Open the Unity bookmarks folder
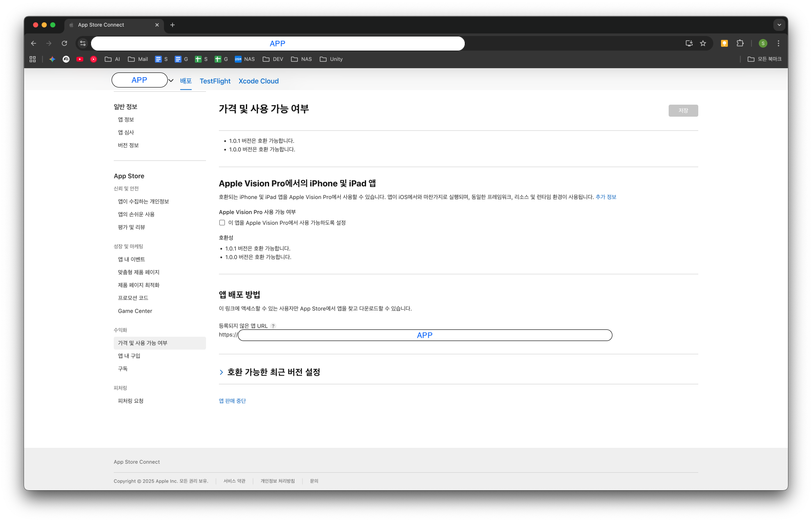Viewport: 812px width, 522px height. 331,59
